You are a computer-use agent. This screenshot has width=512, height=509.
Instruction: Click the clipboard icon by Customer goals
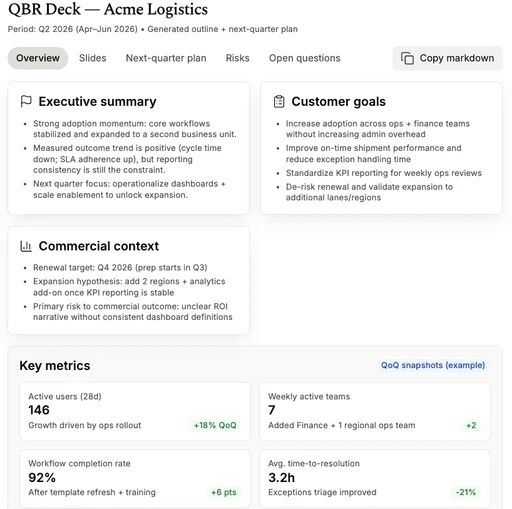pos(279,102)
